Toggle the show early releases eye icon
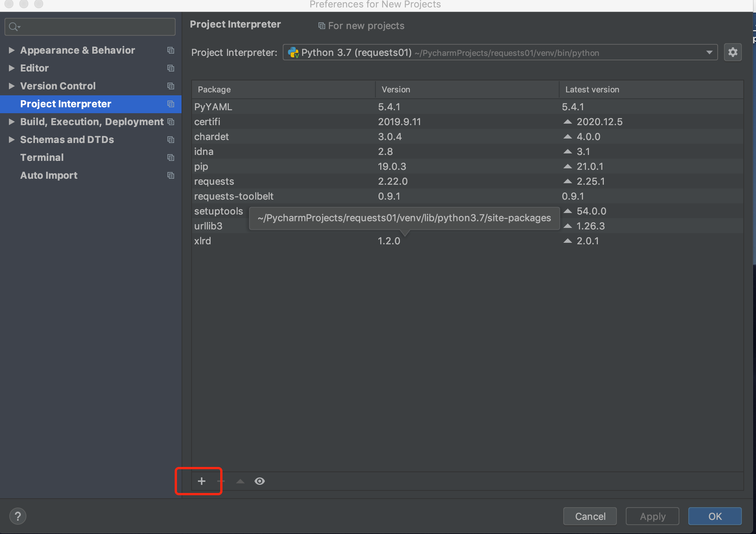 pyautogui.click(x=260, y=481)
